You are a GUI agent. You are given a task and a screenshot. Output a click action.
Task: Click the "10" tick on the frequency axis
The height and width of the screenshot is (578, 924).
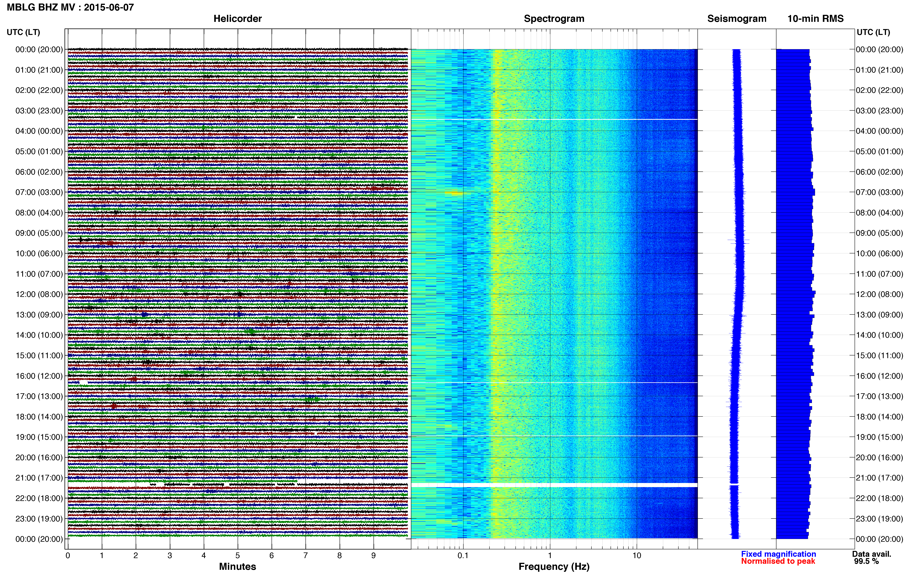click(637, 555)
